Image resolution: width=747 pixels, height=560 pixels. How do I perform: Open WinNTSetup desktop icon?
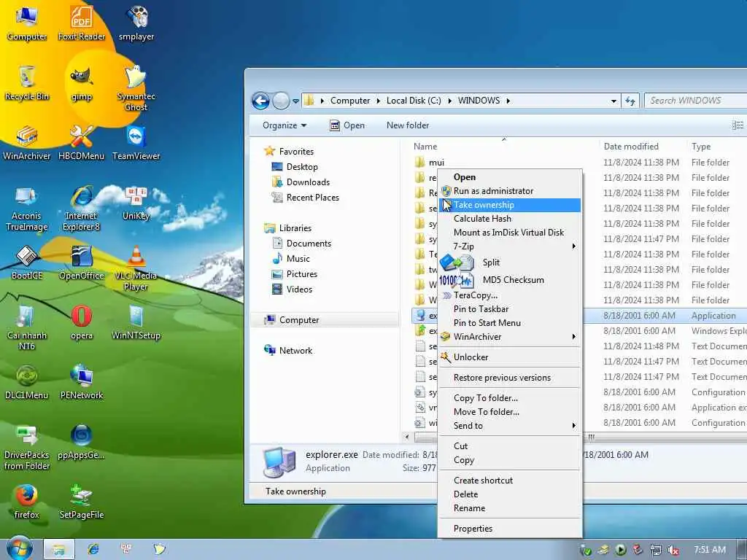[x=136, y=322]
